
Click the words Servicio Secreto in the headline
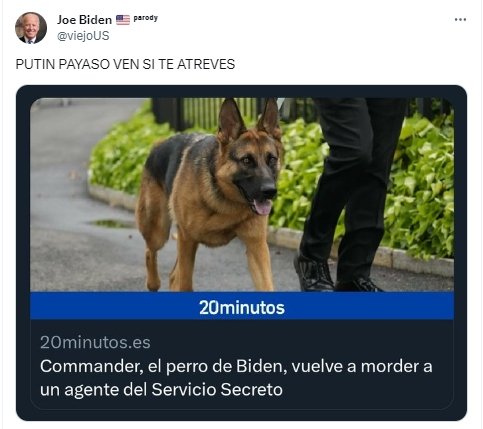(x=217, y=389)
